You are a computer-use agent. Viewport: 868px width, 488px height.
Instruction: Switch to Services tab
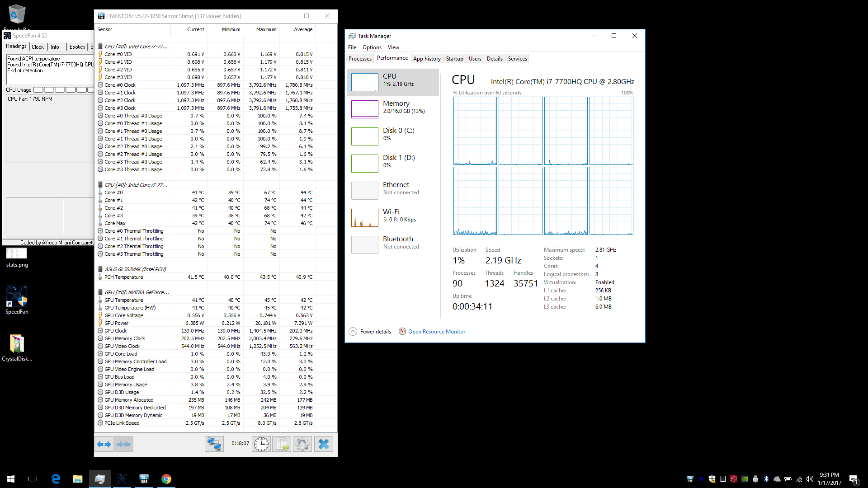click(518, 59)
